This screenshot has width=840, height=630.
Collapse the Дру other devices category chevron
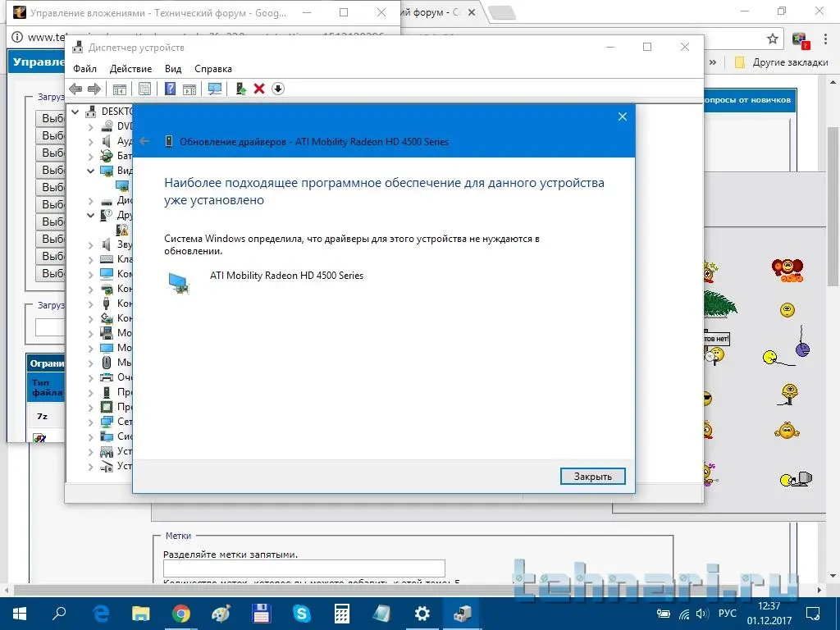click(90, 216)
